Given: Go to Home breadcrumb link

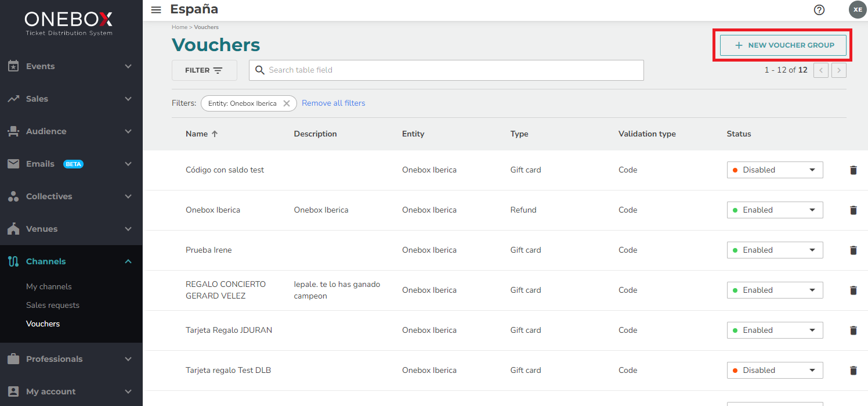Looking at the screenshot, I should (179, 27).
